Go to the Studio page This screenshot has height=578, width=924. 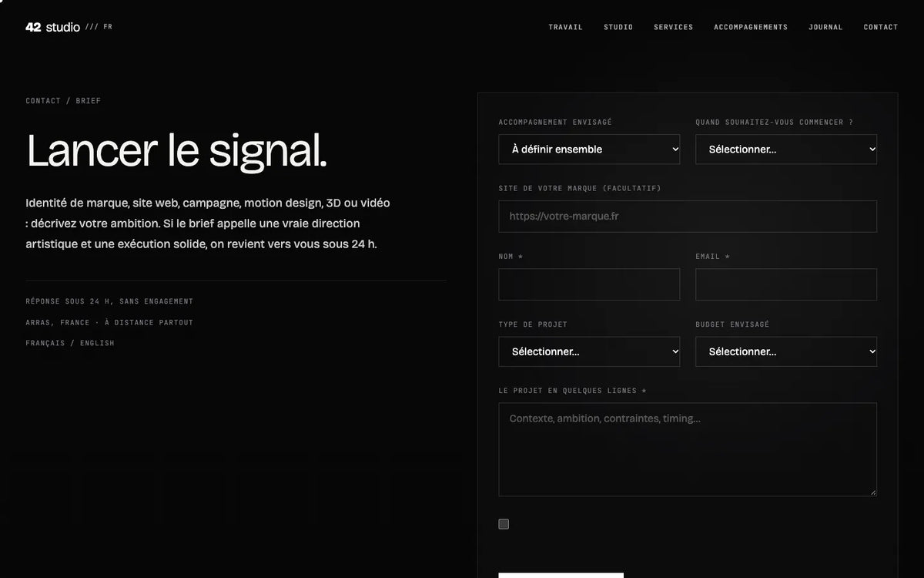pyautogui.click(x=618, y=27)
